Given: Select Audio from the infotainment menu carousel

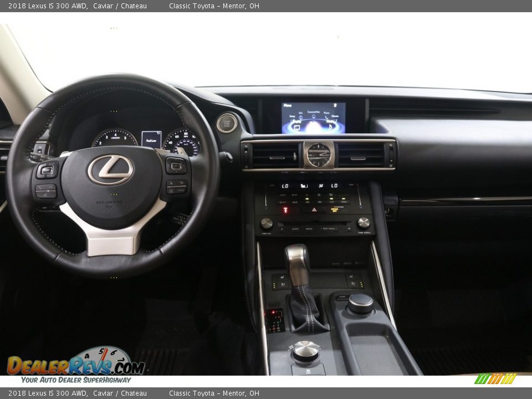Looking at the screenshot, I should pos(296,127).
